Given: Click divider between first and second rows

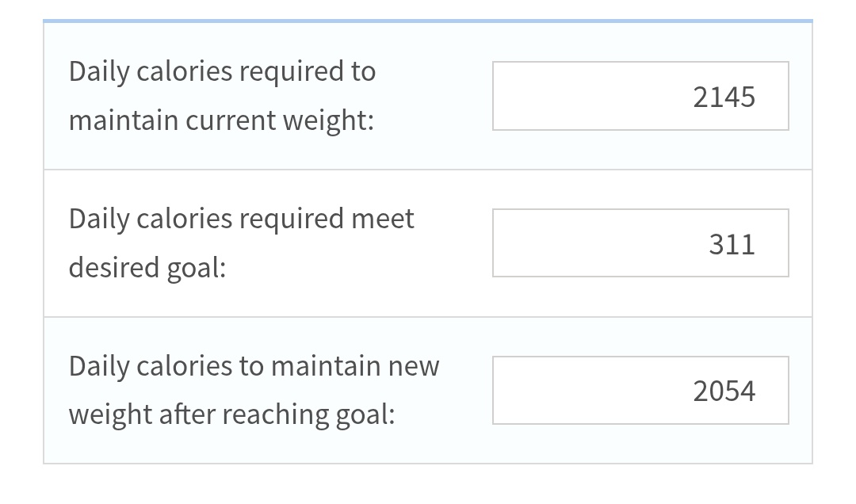Looking at the screenshot, I should pos(428,170).
